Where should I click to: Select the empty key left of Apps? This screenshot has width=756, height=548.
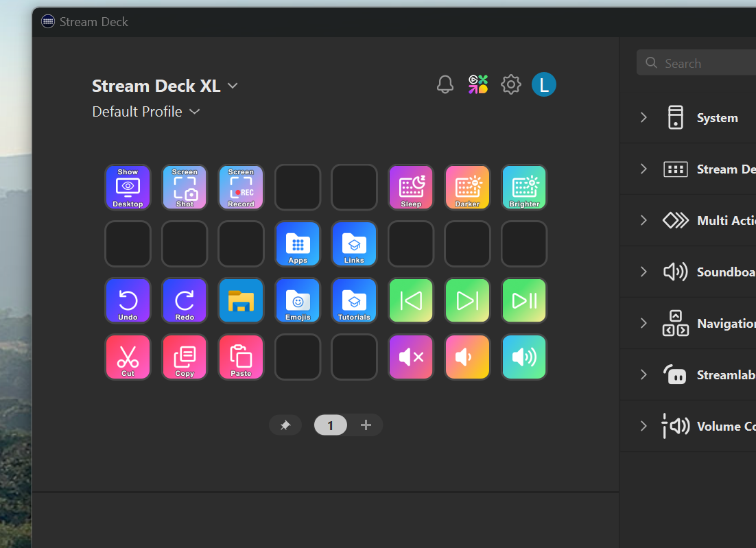pos(241,244)
